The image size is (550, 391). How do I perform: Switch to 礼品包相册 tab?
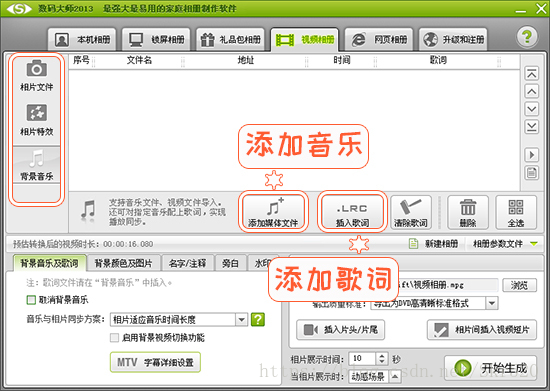pyautogui.click(x=230, y=40)
